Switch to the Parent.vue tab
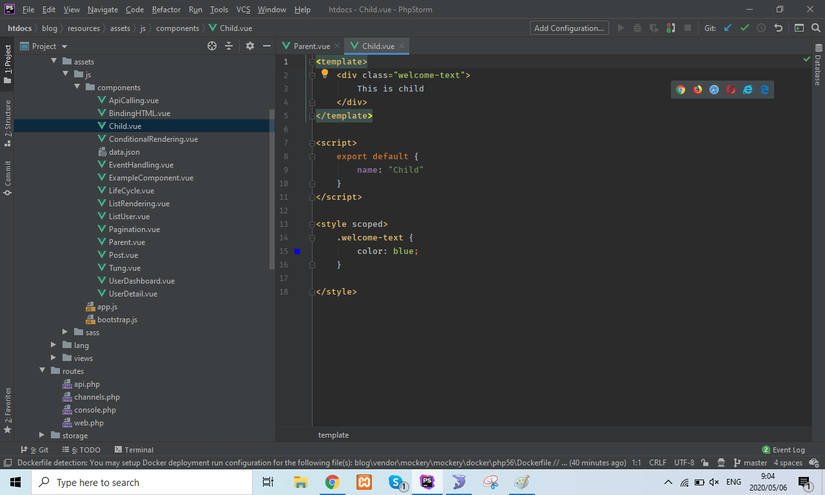 click(x=311, y=46)
